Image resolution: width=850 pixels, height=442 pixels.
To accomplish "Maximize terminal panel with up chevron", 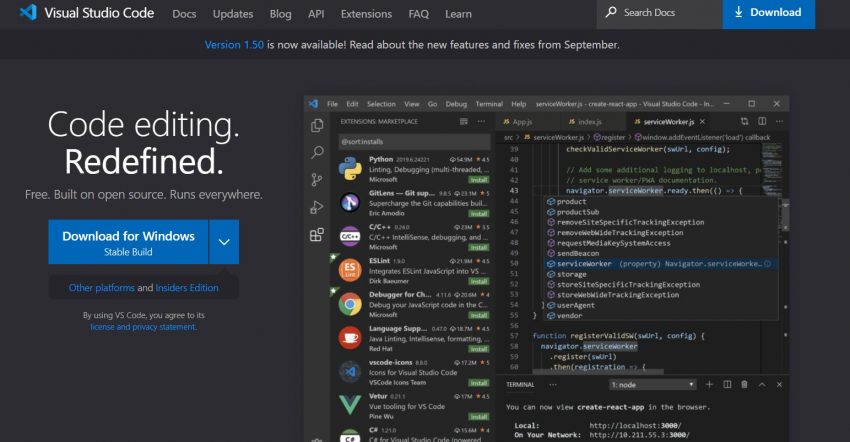I will point(762,385).
